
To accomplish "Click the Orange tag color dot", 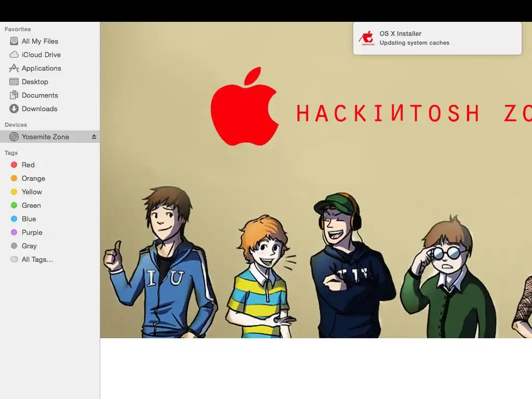I will [14, 178].
